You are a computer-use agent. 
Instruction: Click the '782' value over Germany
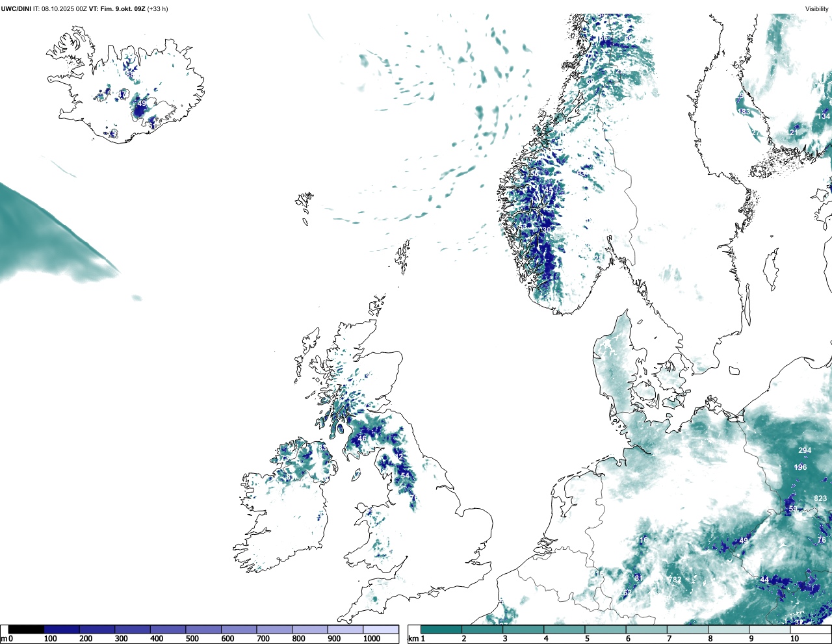click(675, 580)
